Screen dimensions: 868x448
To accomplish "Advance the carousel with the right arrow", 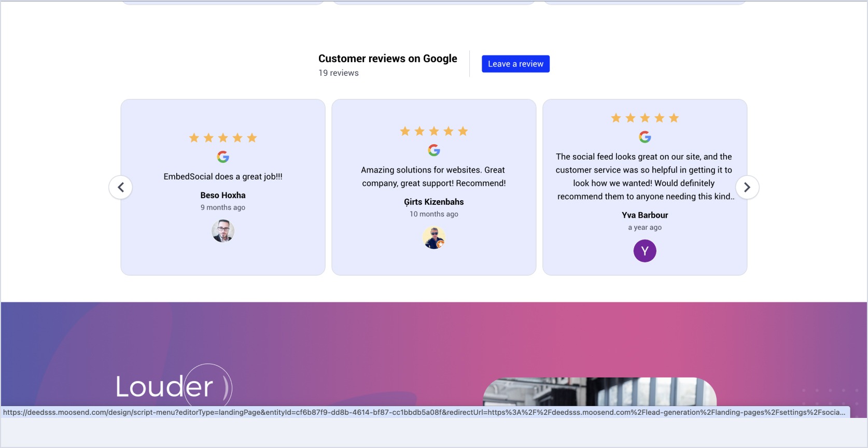I will [x=747, y=187].
